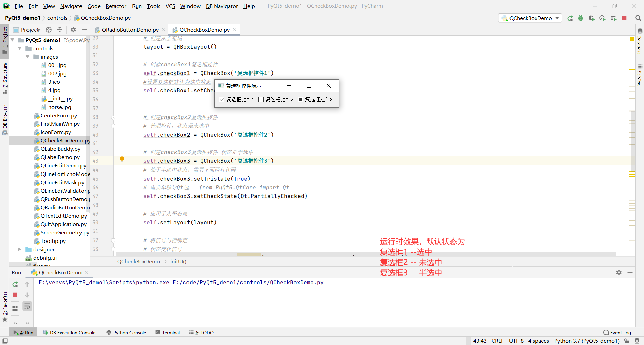Open the DB Browser side tool window

pyautogui.click(x=5, y=120)
